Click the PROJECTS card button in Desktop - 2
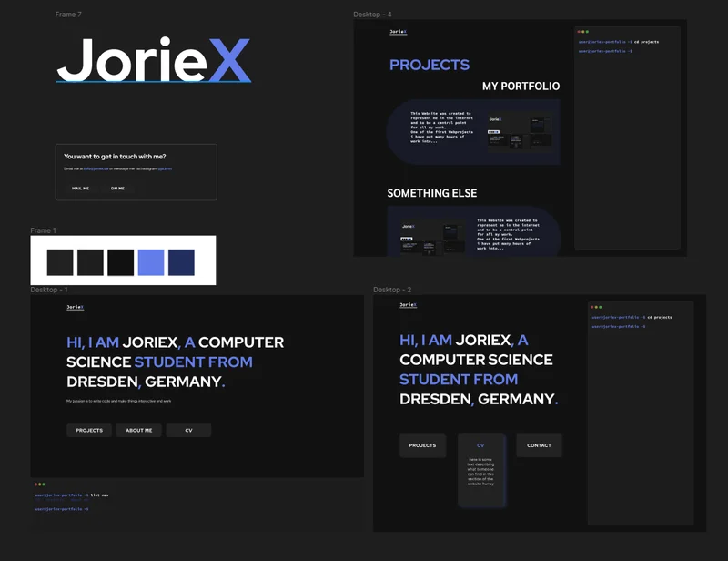The image size is (728, 561). 422,445
